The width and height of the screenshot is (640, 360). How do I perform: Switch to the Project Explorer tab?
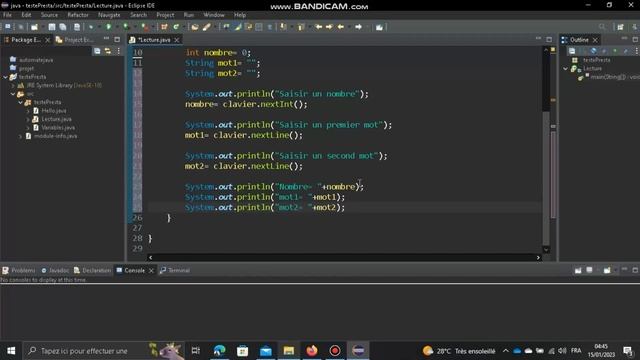(x=75, y=40)
